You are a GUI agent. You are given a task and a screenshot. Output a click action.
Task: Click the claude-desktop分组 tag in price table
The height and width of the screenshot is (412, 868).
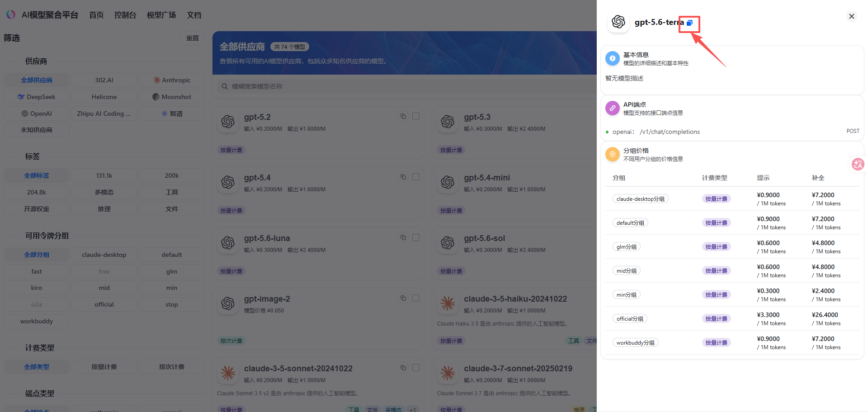(x=641, y=199)
